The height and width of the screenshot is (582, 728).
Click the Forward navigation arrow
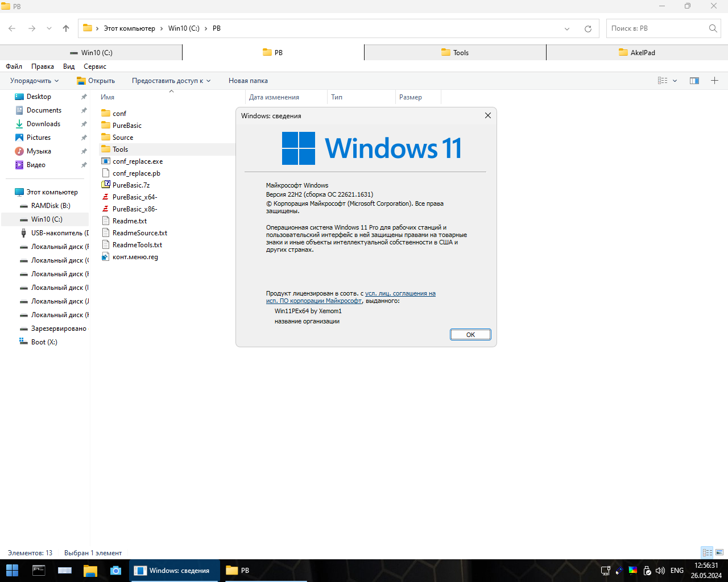point(32,28)
